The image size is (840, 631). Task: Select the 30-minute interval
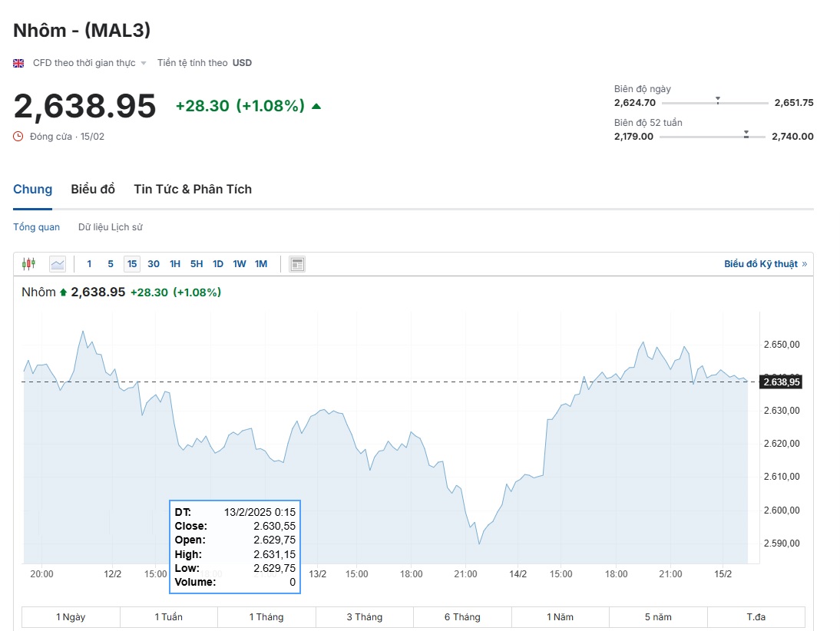154,264
